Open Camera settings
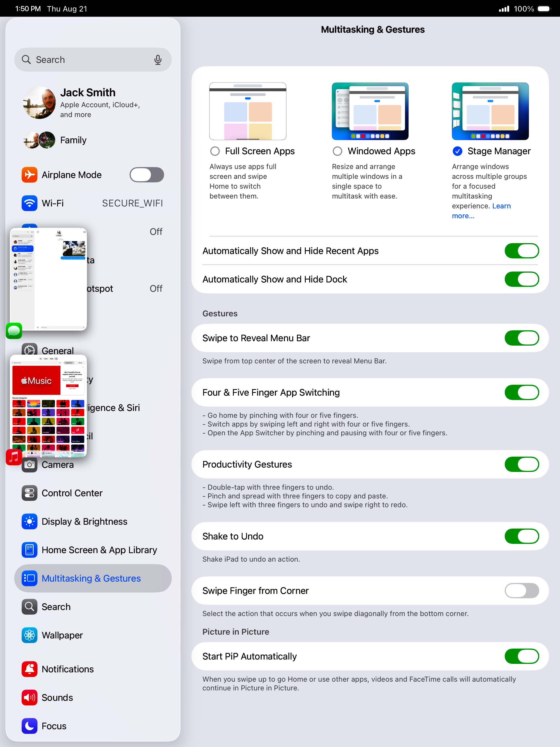This screenshot has height=747, width=560. point(93,465)
